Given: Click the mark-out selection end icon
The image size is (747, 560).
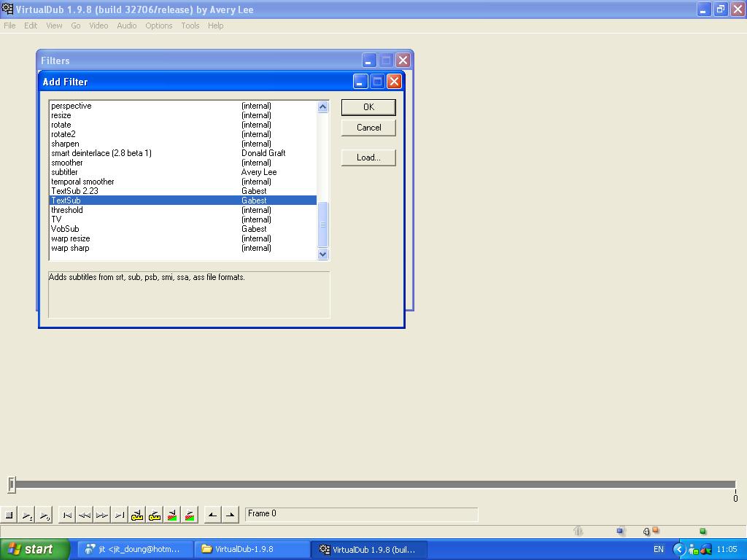Looking at the screenshot, I should click(x=230, y=515).
